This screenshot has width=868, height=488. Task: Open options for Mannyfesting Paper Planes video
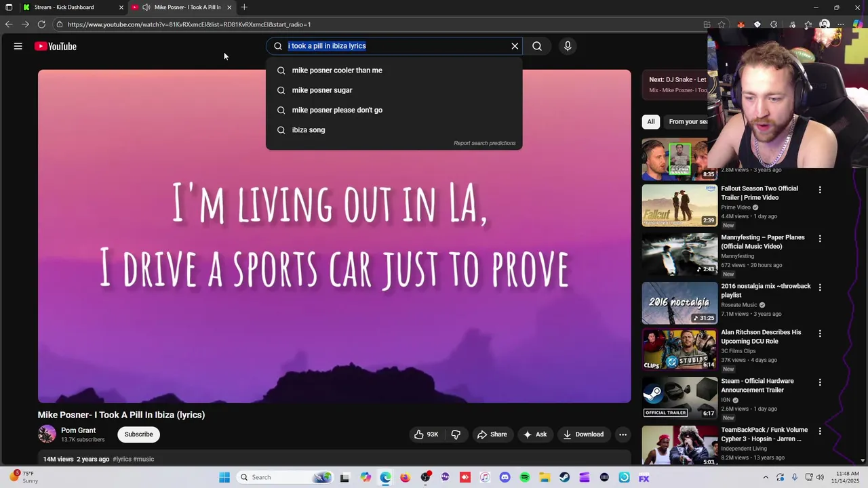[x=820, y=239]
